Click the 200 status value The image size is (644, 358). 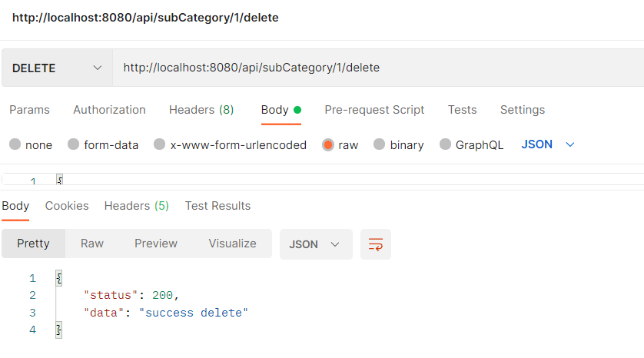(x=162, y=295)
